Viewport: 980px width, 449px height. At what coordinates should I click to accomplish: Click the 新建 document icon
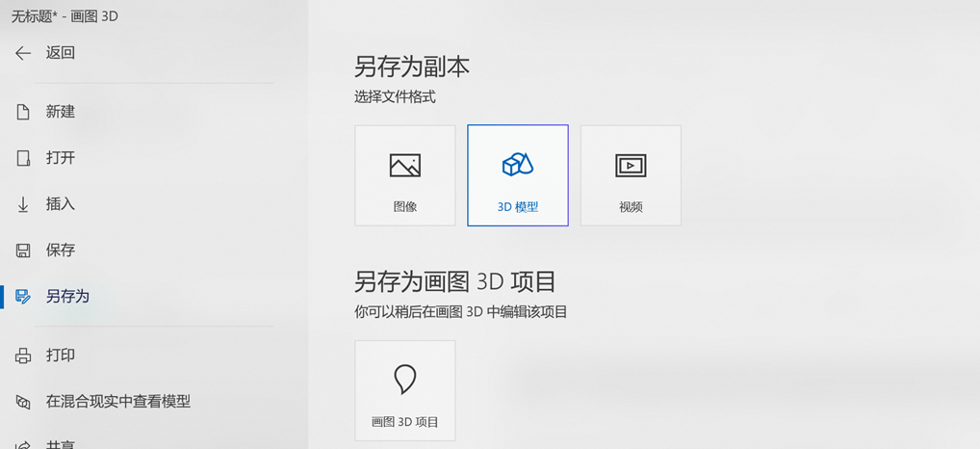(x=23, y=113)
